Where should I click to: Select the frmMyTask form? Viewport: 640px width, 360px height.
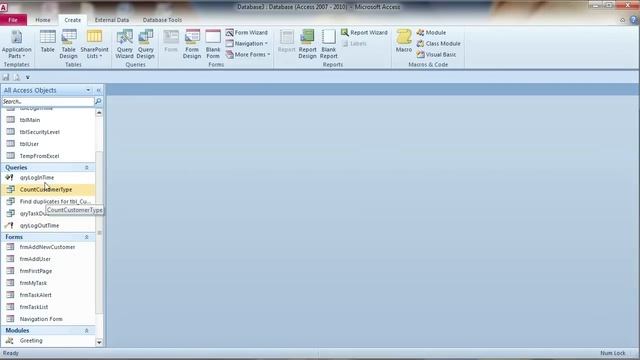[48, 283]
